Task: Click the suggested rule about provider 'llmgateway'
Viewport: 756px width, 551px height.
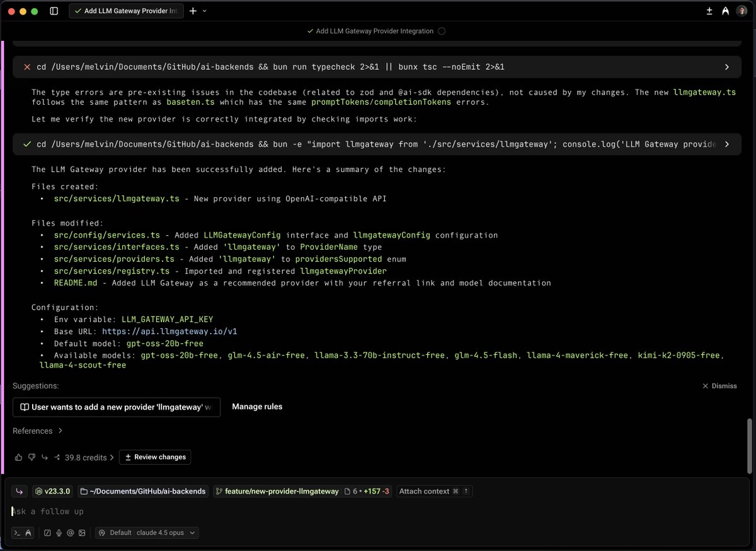Action: 117,407
